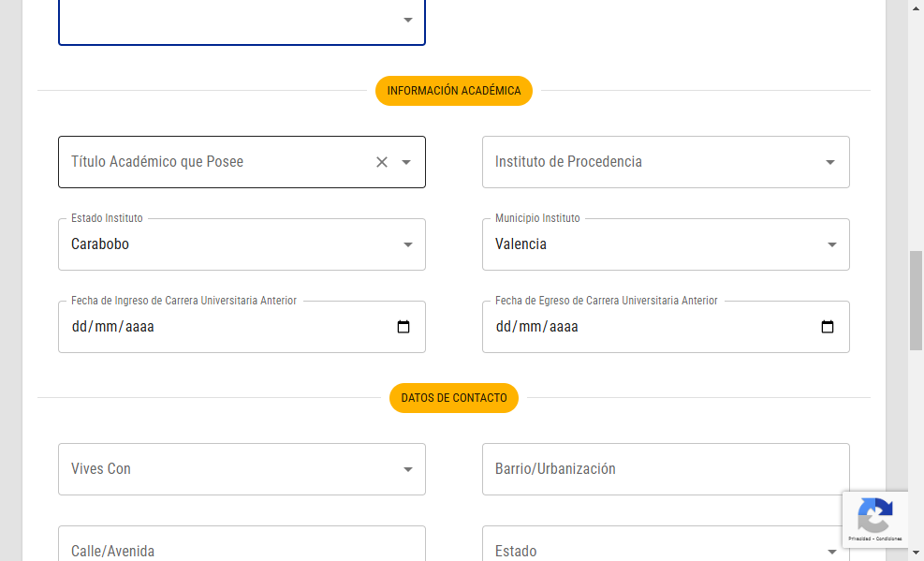Click the reCAPTCHA badge
The height and width of the screenshot is (561, 924).
pyautogui.click(x=875, y=519)
